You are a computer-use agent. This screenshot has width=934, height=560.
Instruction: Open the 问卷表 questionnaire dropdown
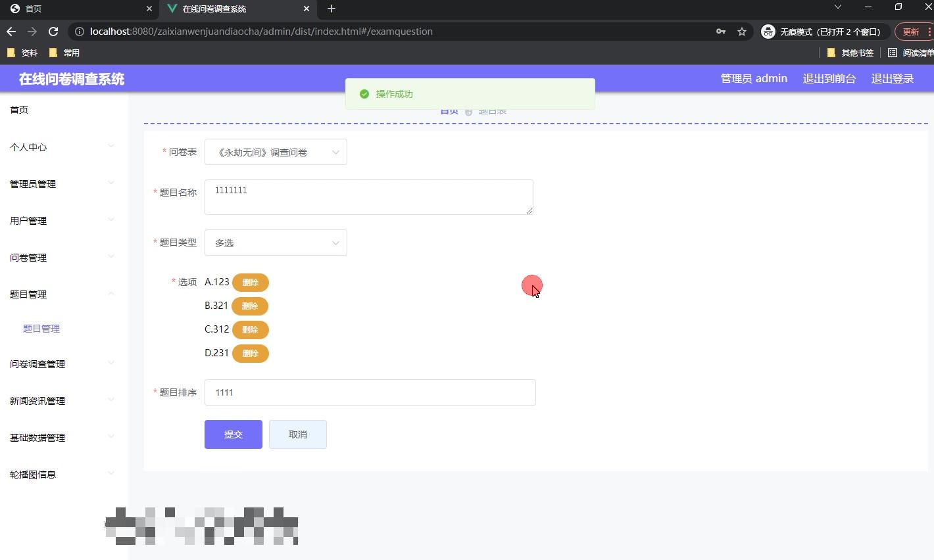pos(276,152)
